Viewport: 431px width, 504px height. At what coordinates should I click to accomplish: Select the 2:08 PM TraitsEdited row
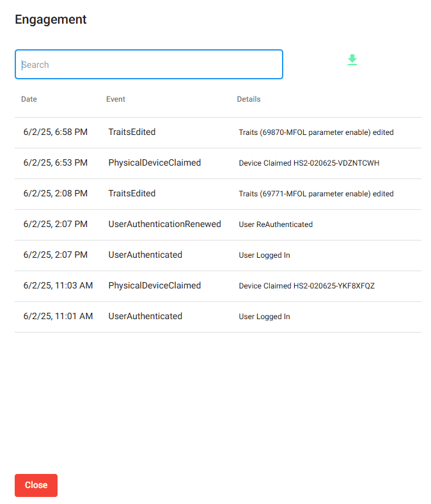[x=218, y=194]
